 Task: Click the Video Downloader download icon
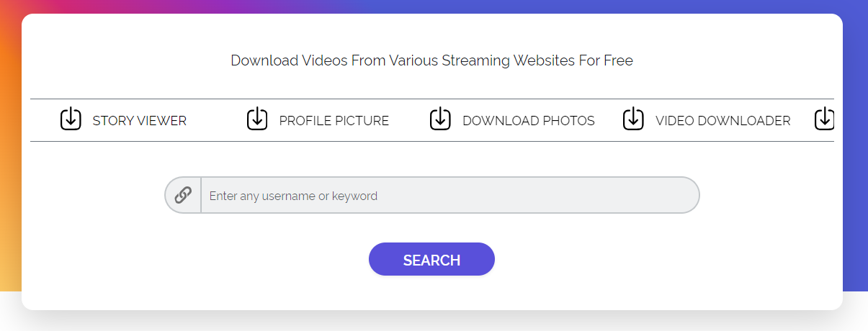[x=633, y=119]
